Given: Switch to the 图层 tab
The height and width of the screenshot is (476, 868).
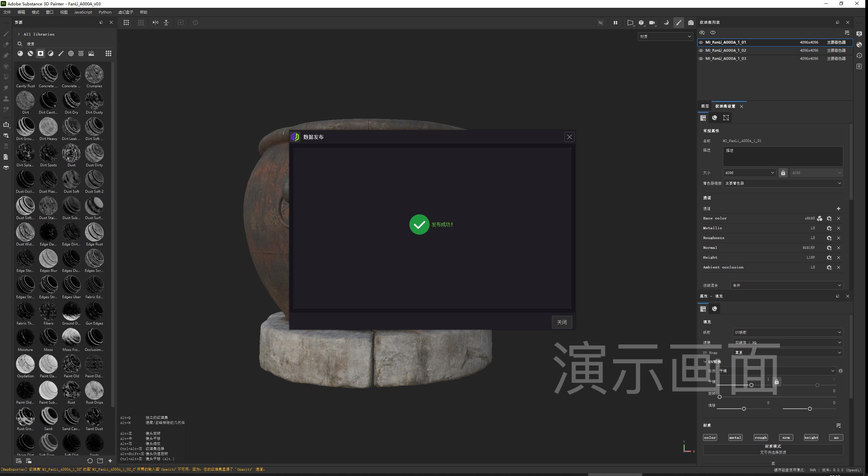Looking at the screenshot, I should (705, 106).
